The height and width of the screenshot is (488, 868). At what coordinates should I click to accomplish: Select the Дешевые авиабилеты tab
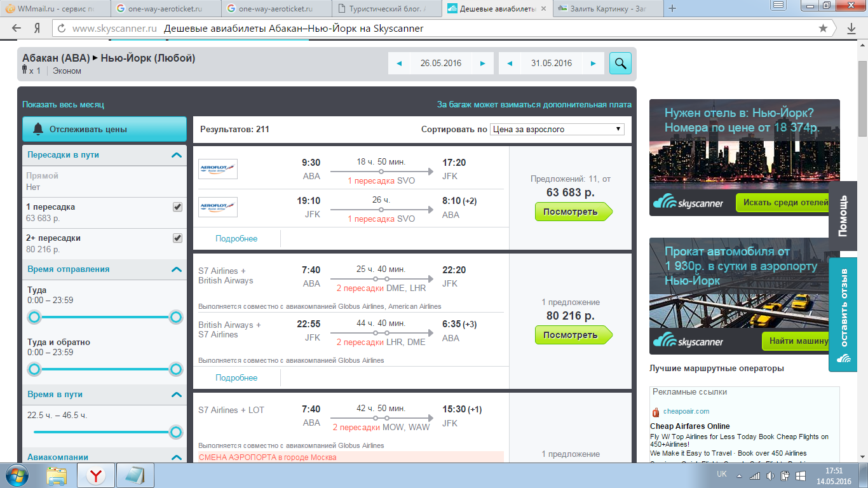click(496, 9)
